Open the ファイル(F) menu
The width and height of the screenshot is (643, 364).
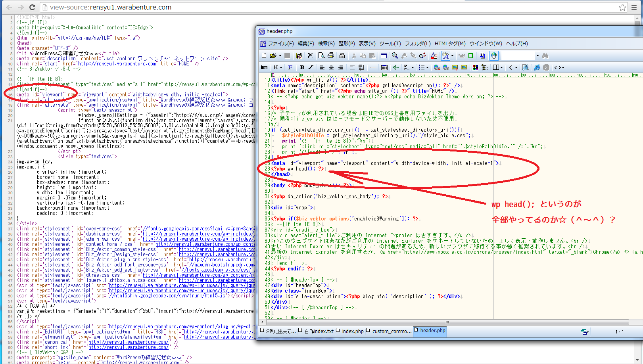(280, 44)
